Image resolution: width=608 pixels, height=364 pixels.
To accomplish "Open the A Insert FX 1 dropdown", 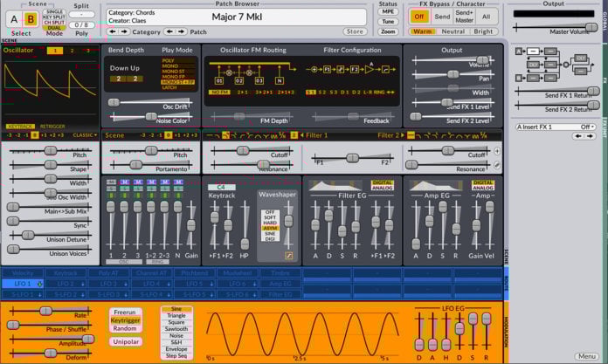I will coord(554,127).
